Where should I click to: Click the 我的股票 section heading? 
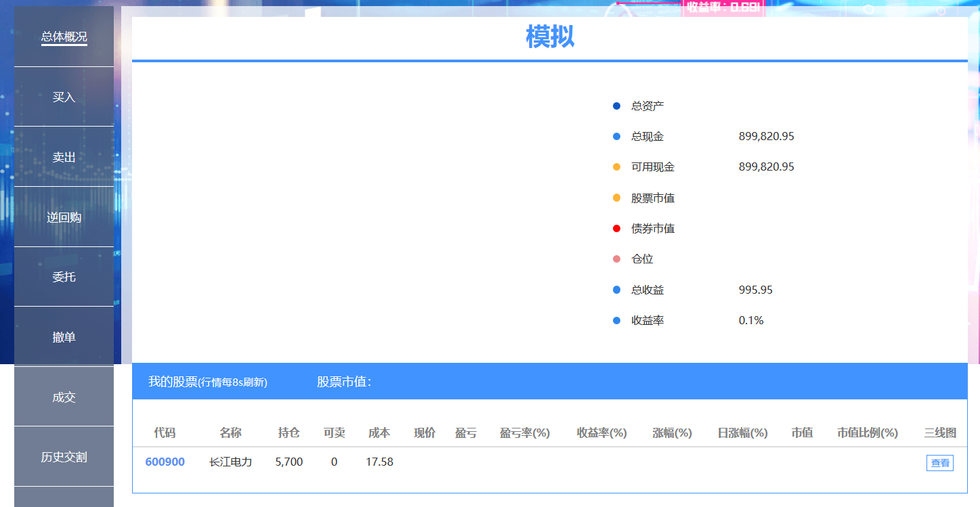coord(173,382)
